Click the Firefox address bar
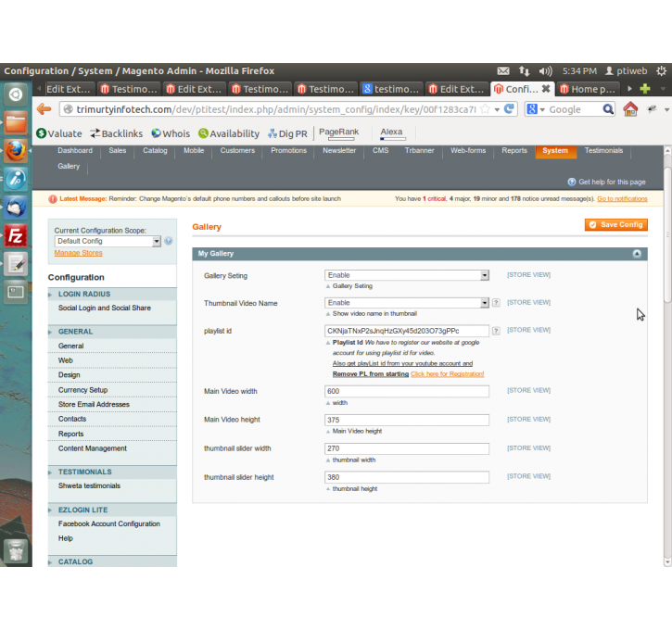The height and width of the screenshot is (630, 672). [276, 109]
